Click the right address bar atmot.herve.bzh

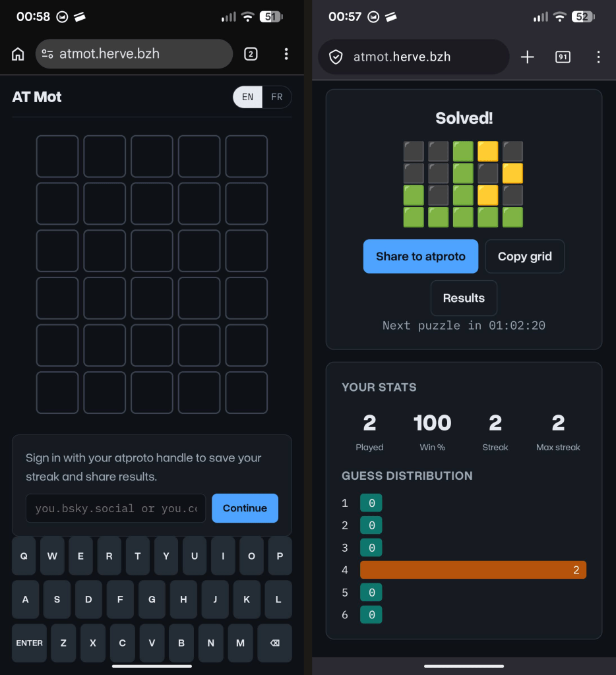coord(414,57)
